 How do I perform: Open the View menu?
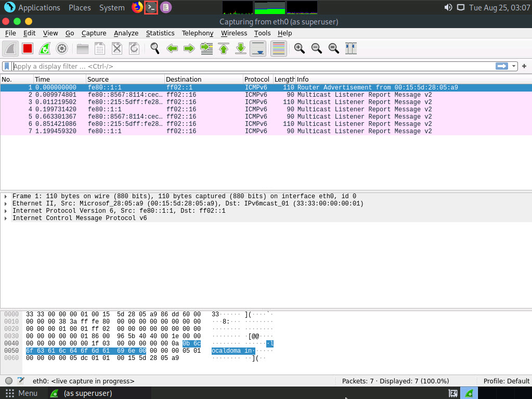coord(50,33)
